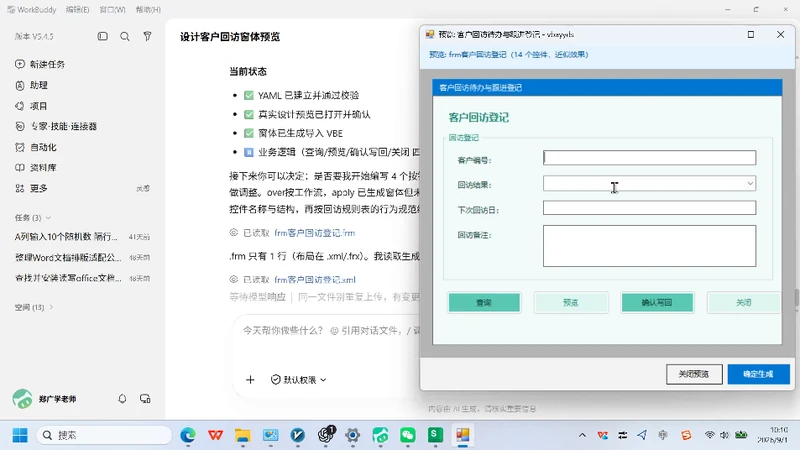Click the Wi-Fi network tray icon
Image resolution: width=800 pixels, height=450 pixels.
pyautogui.click(x=710, y=435)
